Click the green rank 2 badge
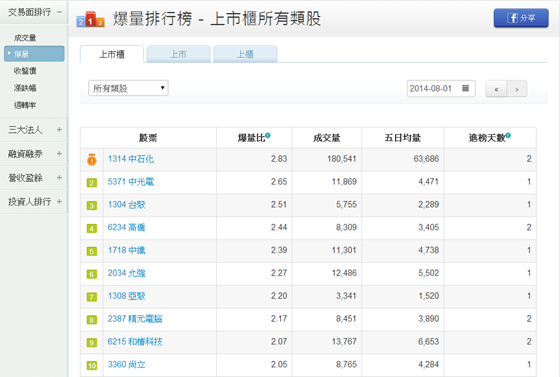 click(92, 183)
